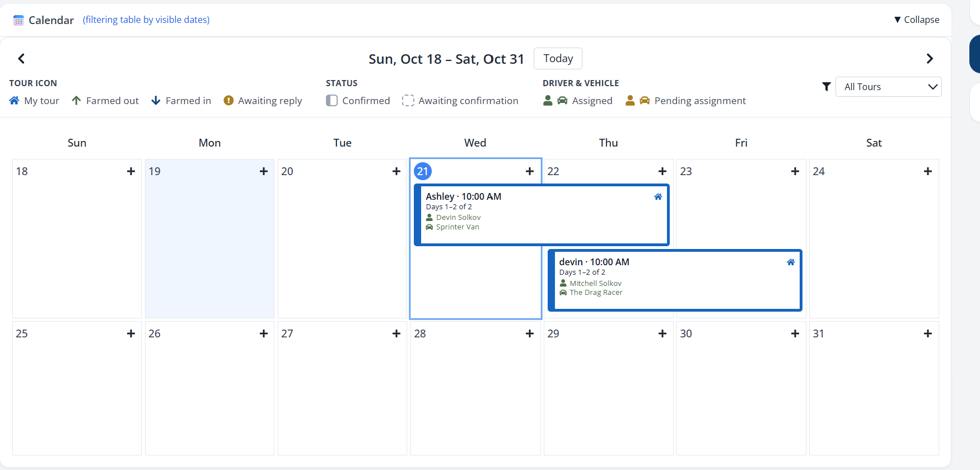The image size is (980, 470).
Task: Select the highlighted date 21
Action: click(x=423, y=171)
